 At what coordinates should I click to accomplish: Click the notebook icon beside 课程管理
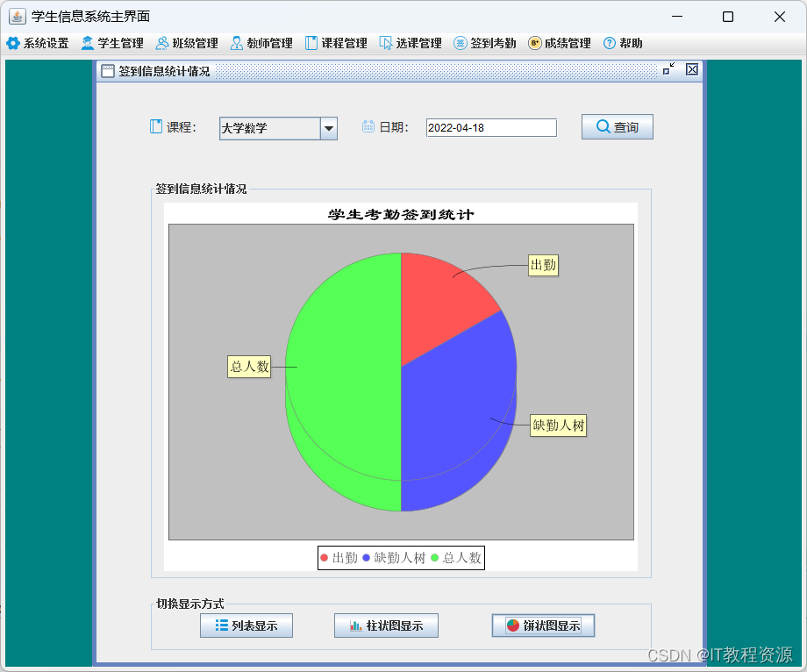(x=311, y=43)
